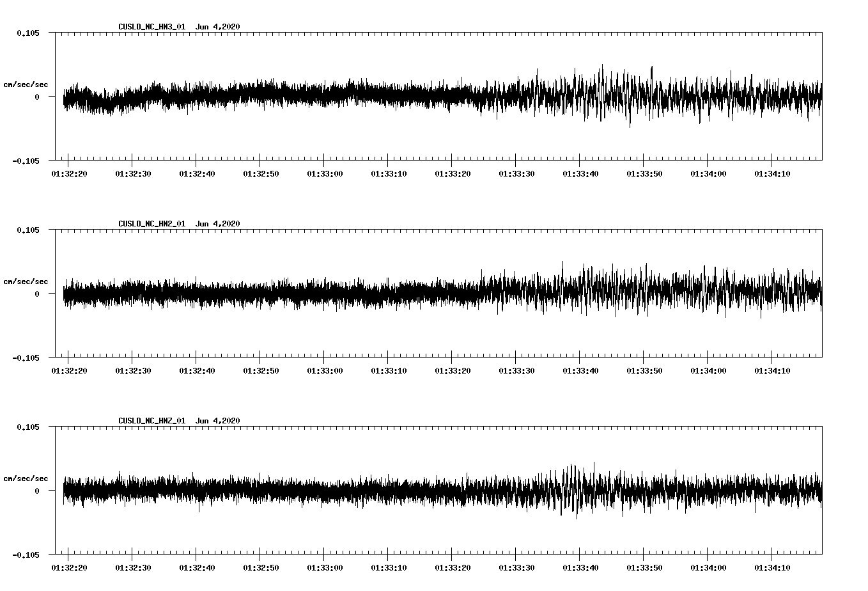Click the 0.105 upper limit of HN3 chart
Viewport: 868px width, 591px height.
pyautogui.click(x=28, y=33)
